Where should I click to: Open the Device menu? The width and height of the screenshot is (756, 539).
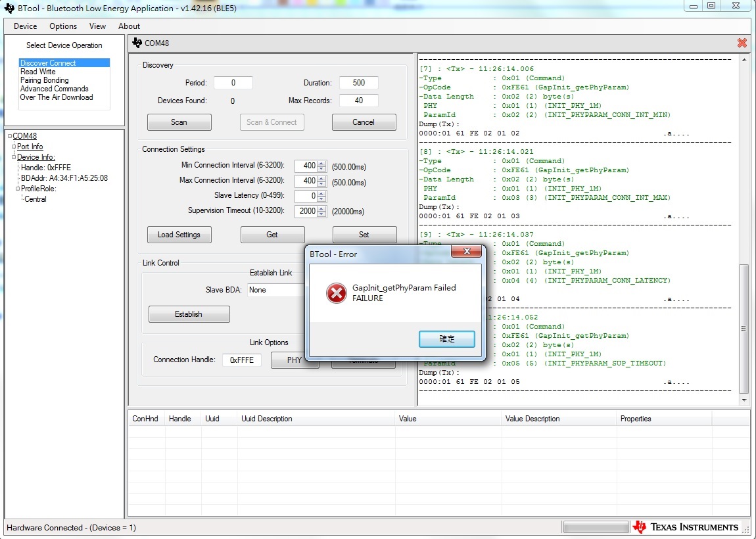[25, 26]
